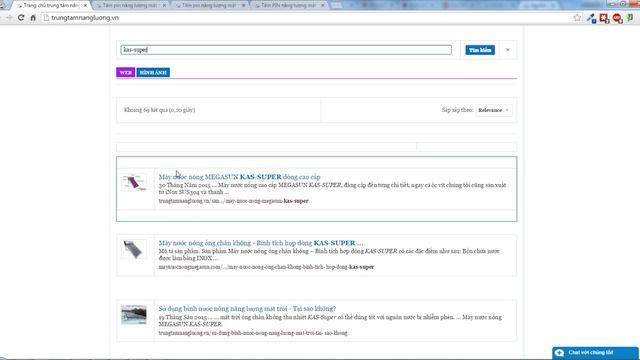This screenshot has height=360, width=640.
Task: Click the chat bubble icon in chat widget
Action: [x=560, y=353]
